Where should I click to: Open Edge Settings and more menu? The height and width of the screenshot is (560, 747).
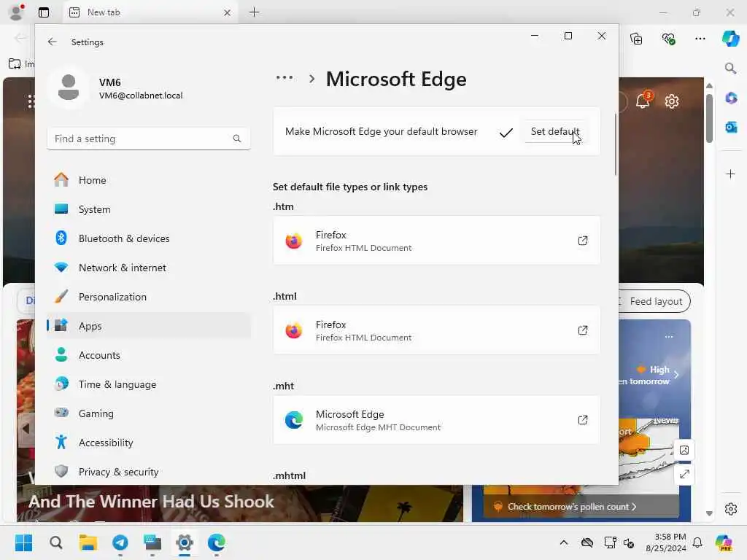(x=700, y=39)
